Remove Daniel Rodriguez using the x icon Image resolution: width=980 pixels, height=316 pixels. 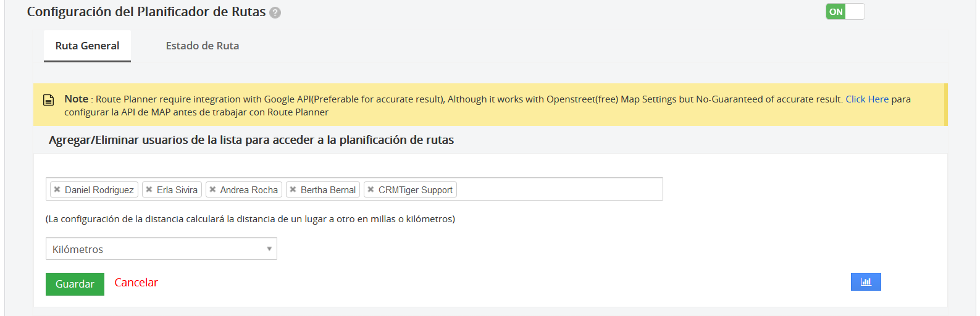pyautogui.click(x=57, y=189)
